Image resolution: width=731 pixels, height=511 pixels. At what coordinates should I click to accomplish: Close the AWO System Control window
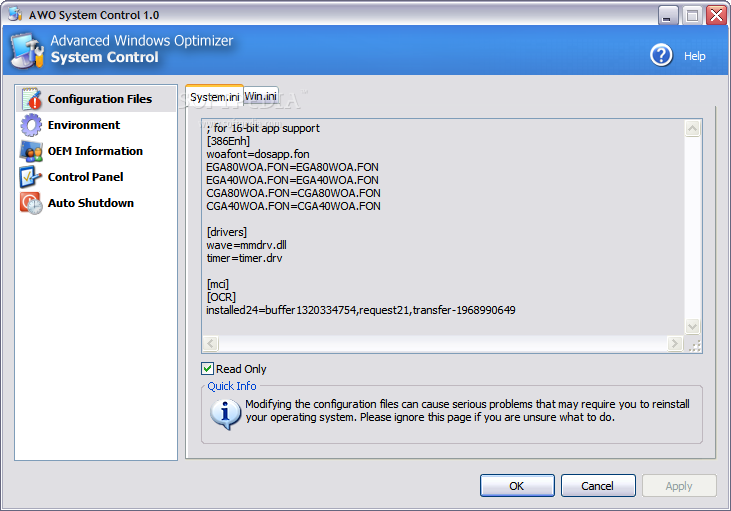[x=716, y=15]
